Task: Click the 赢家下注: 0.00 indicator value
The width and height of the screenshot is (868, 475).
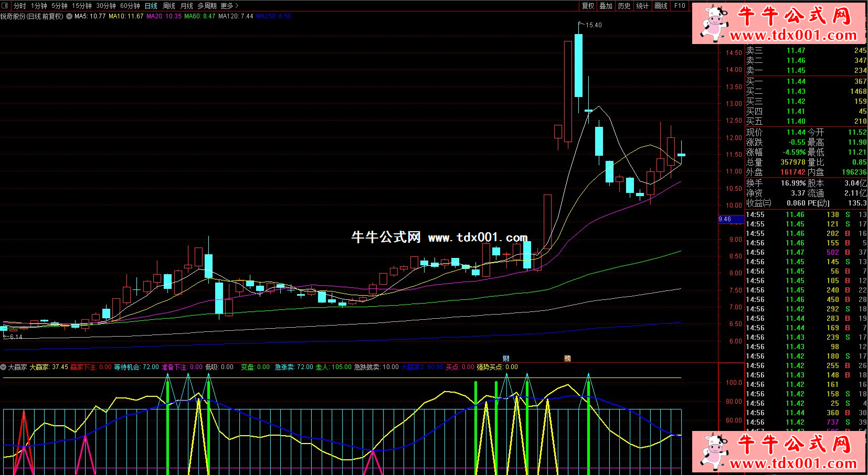Action: (91, 367)
